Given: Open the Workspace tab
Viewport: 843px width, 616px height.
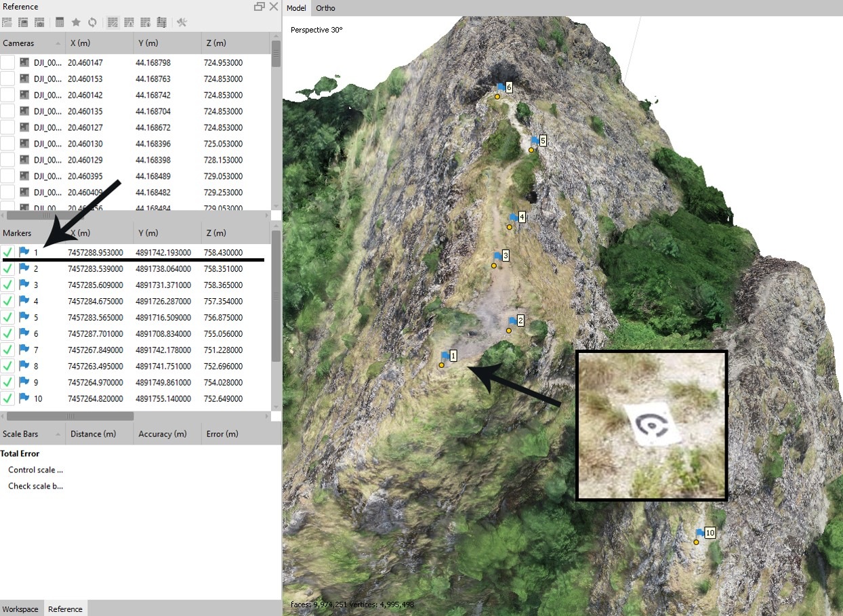Looking at the screenshot, I should 21,609.
